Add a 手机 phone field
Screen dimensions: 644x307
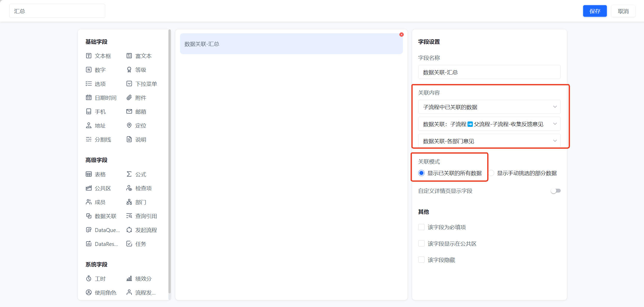[x=96, y=112]
